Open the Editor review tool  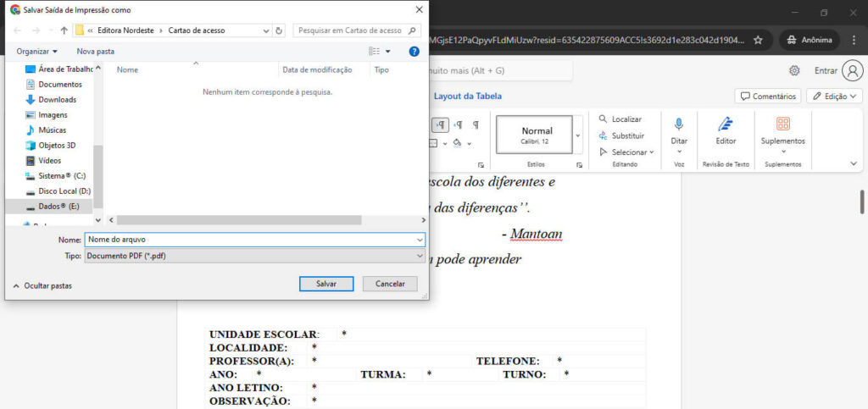(x=726, y=131)
